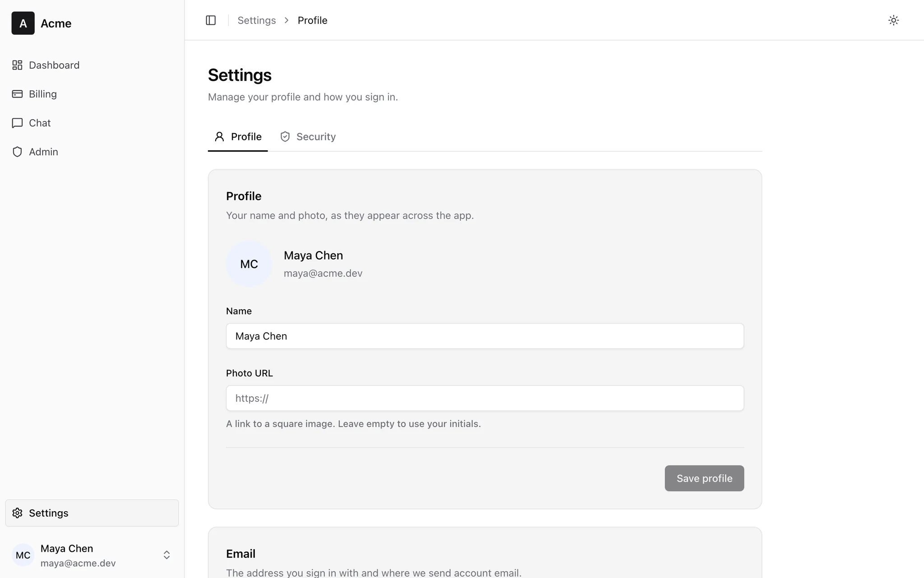Open Billing from the sidebar
924x578 pixels.
coord(92,94)
